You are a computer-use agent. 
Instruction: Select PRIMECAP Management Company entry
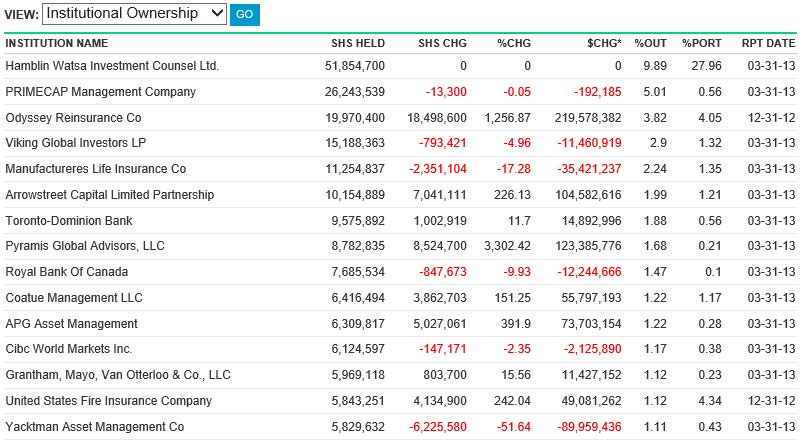pos(101,92)
